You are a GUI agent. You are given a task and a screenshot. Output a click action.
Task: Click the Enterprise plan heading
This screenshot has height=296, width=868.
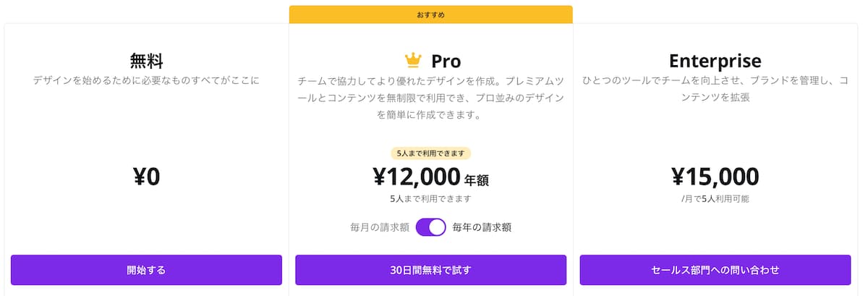pyautogui.click(x=715, y=61)
